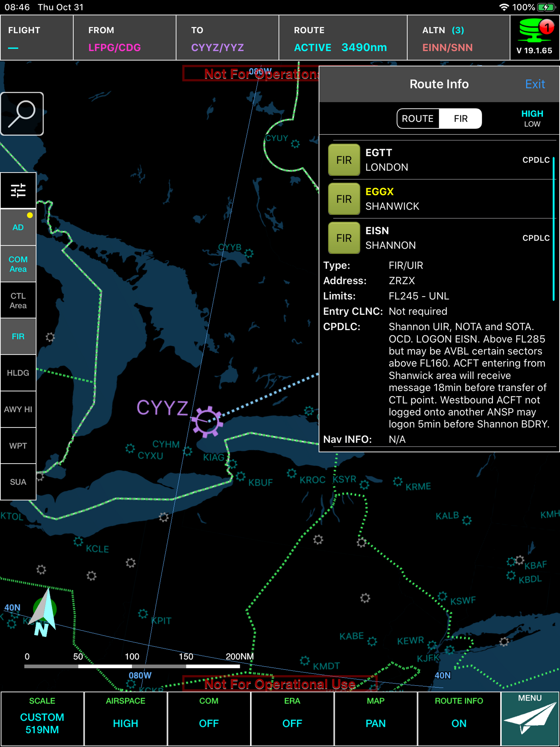Open the SCALE custom 519NM selector
The width and height of the screenshot is (560, 747).
pos(42,718)
